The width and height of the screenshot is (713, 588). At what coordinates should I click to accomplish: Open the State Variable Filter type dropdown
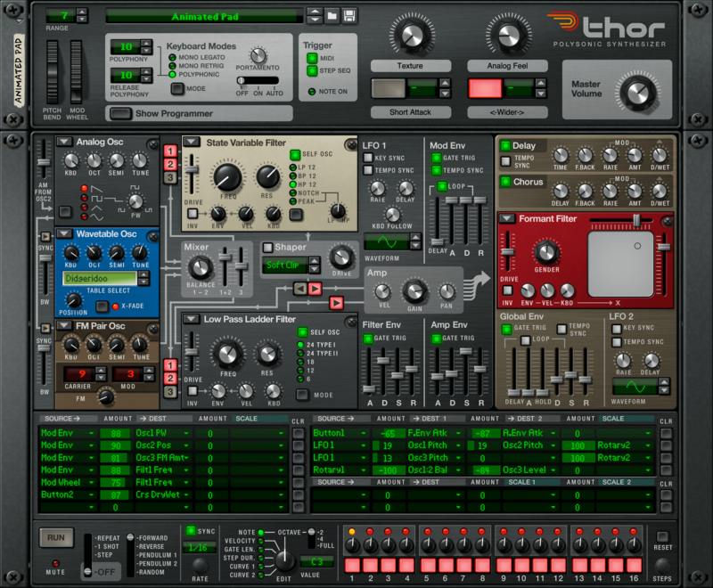pyautogui.click(x=192, y=142)
